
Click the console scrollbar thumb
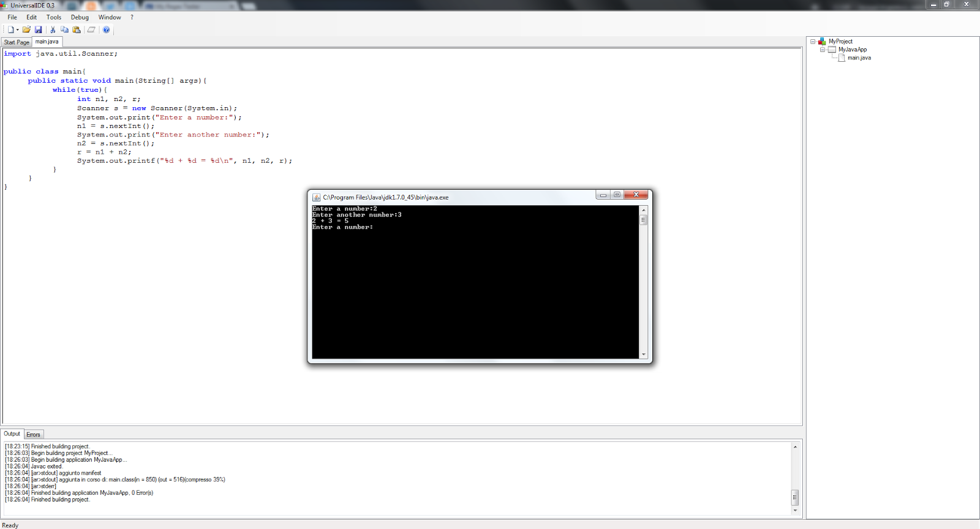[x=643, y=220]
